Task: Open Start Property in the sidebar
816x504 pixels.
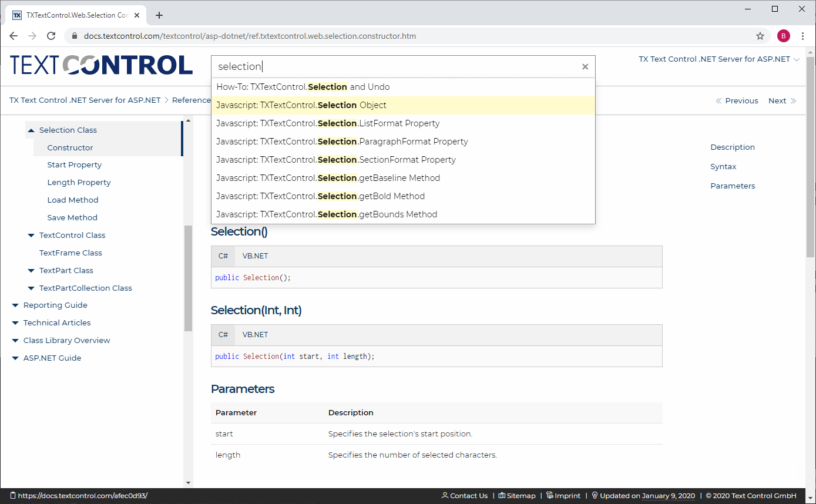Action: coord(74,165)
